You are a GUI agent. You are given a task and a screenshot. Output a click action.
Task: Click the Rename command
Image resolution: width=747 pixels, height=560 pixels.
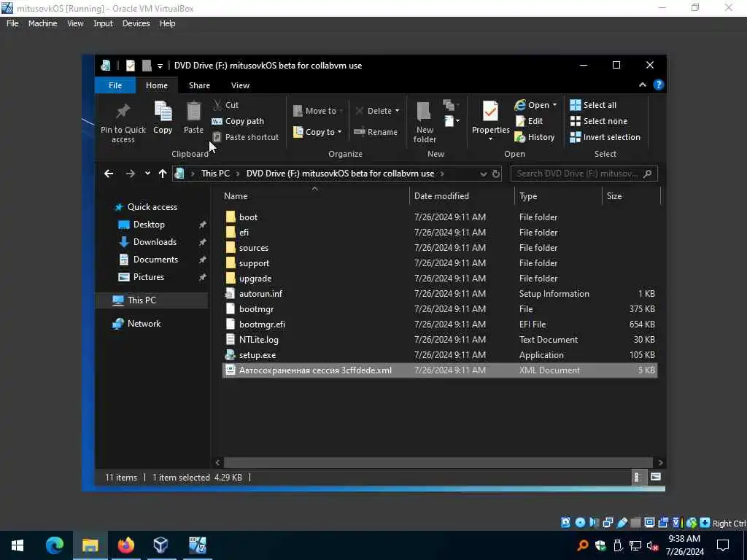coord(376,132)
